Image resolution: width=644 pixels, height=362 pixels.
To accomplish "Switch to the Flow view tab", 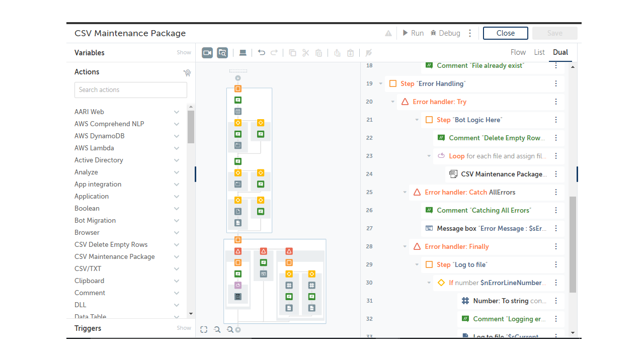I will (x=518, y=52).
